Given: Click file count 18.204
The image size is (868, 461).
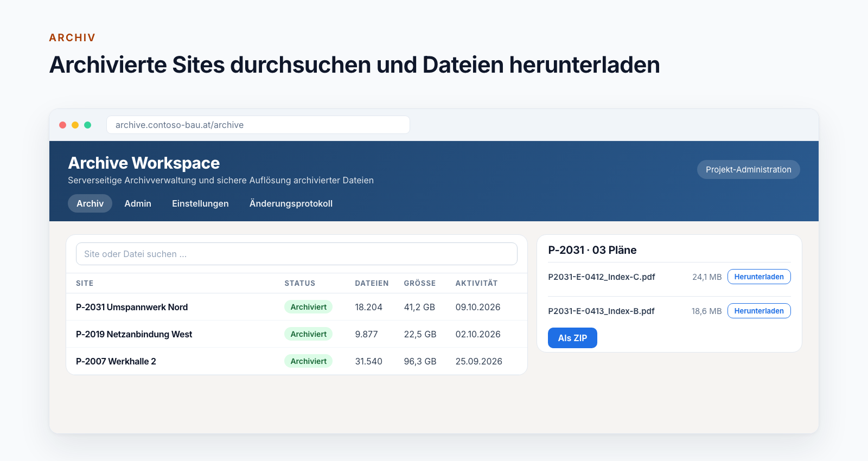Looking at the screenshot, I should click(x=369, y=307).
